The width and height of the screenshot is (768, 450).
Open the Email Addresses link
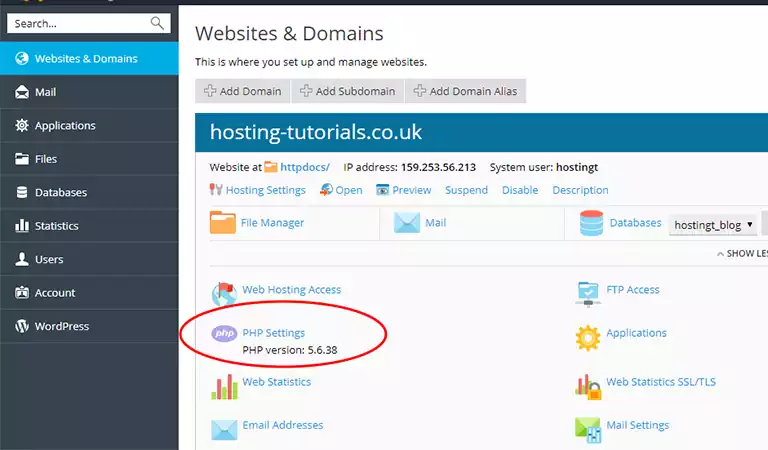283,425
